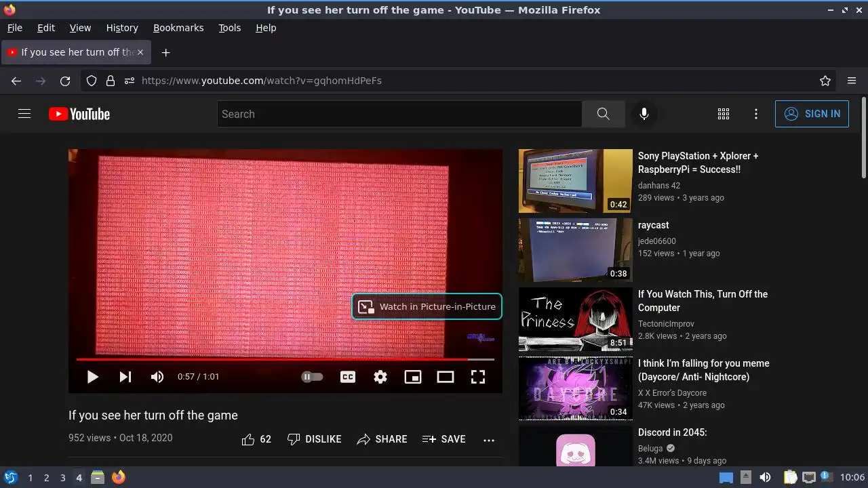
Task: Click the DISLIKE button
Action: (x=314, y=439)
